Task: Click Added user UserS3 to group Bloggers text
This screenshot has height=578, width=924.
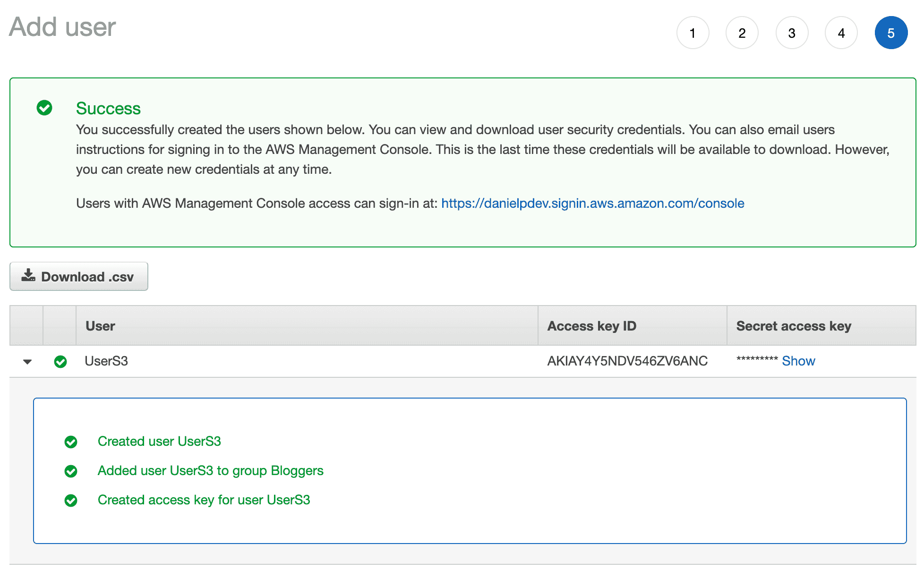Action: [210, 471]
